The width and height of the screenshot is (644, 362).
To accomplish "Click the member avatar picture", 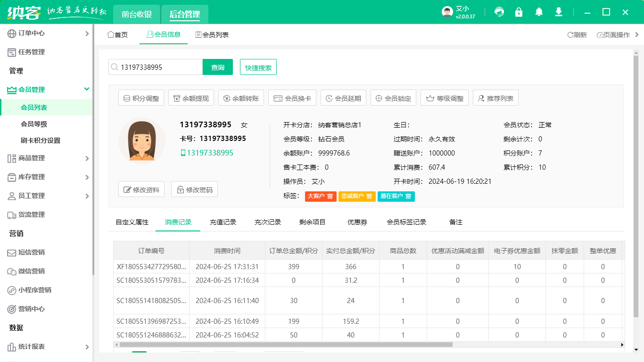I will click(141, 140).
